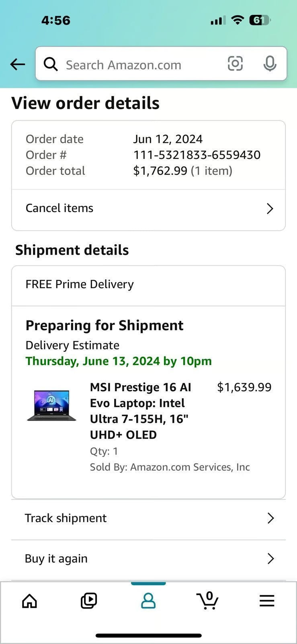Viewport: 297px width, 644px height.
Task: Expand the Buy it again chevron
Action: point(270,559)
